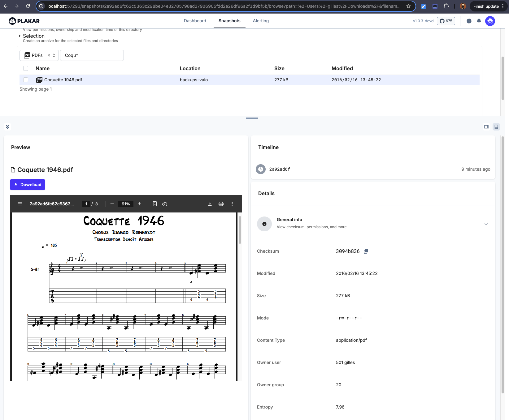Screen dimensions: 509x420
Task: Select the Coquette 1946.pdf row checkbox
Action: coord(26,80)
